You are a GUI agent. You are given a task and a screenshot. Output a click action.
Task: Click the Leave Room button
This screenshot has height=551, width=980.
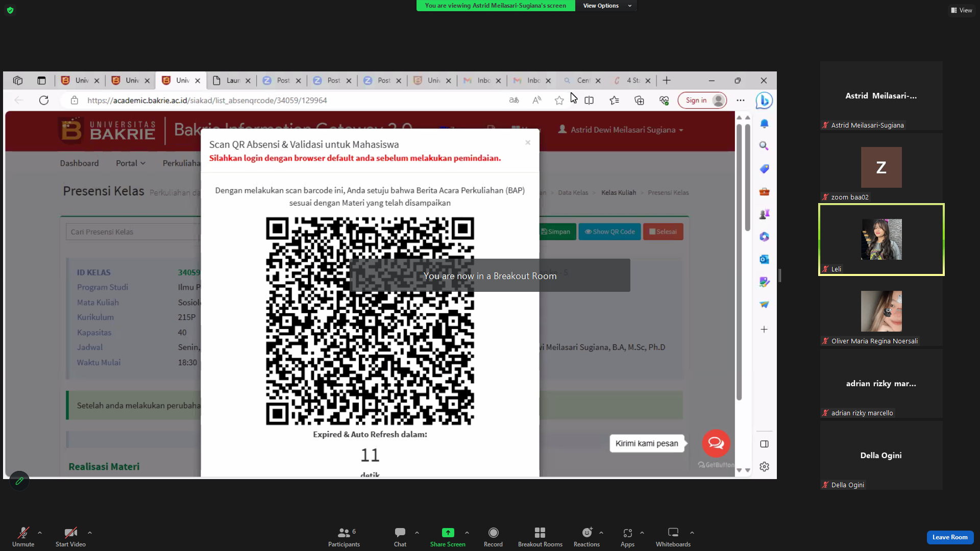coord(950,537)
